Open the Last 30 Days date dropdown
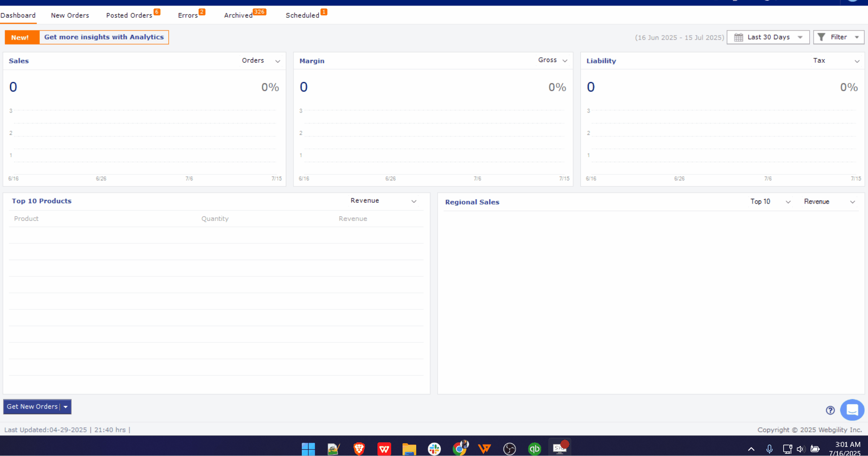Screen dimensions: 868x456 [800, 37]
